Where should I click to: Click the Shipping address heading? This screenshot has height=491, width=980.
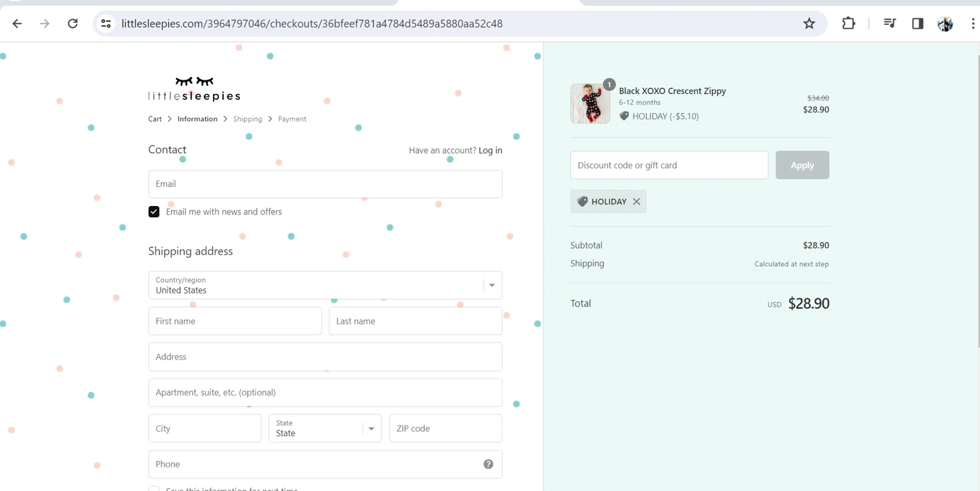(190, 251)
